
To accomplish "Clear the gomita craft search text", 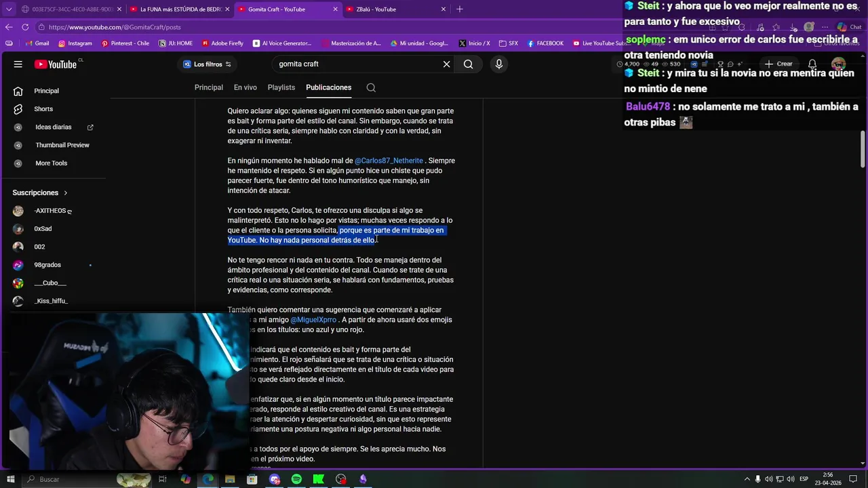I will (x=446, y=64).
